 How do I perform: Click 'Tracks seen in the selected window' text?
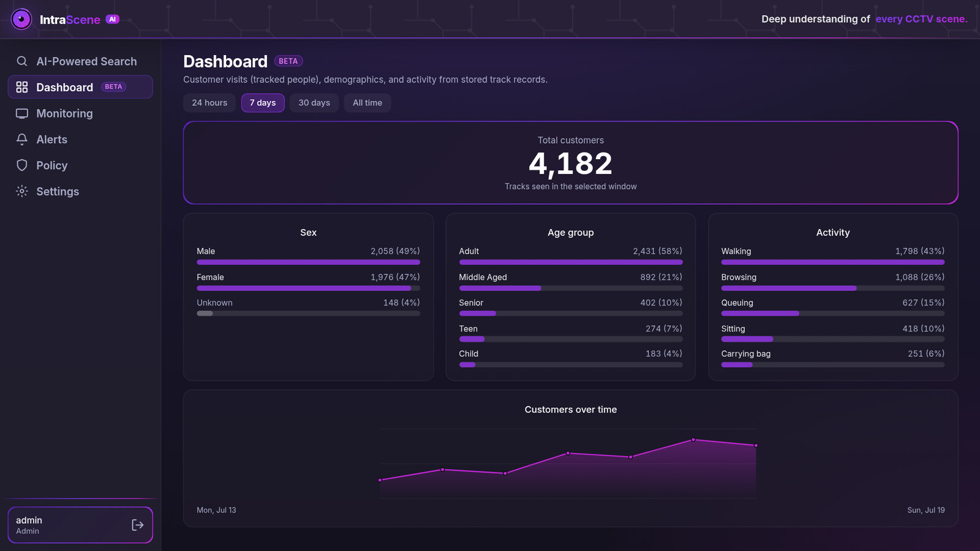(x=571, y=186)
